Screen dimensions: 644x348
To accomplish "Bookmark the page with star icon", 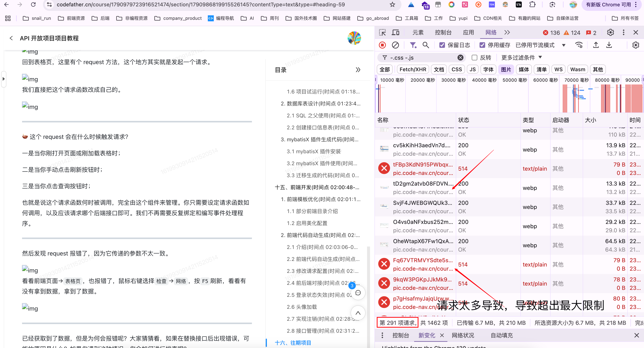I will (x=392, y=4).
